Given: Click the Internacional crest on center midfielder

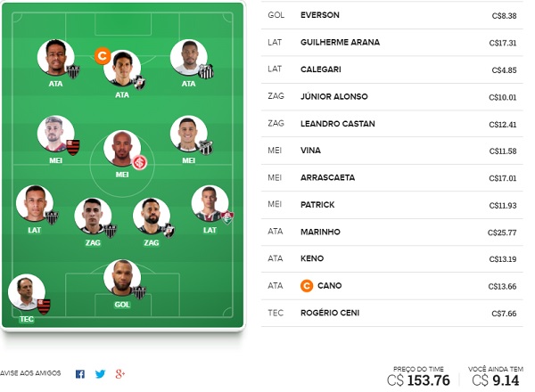Looking at the screenshot, I should click(140, 163).
